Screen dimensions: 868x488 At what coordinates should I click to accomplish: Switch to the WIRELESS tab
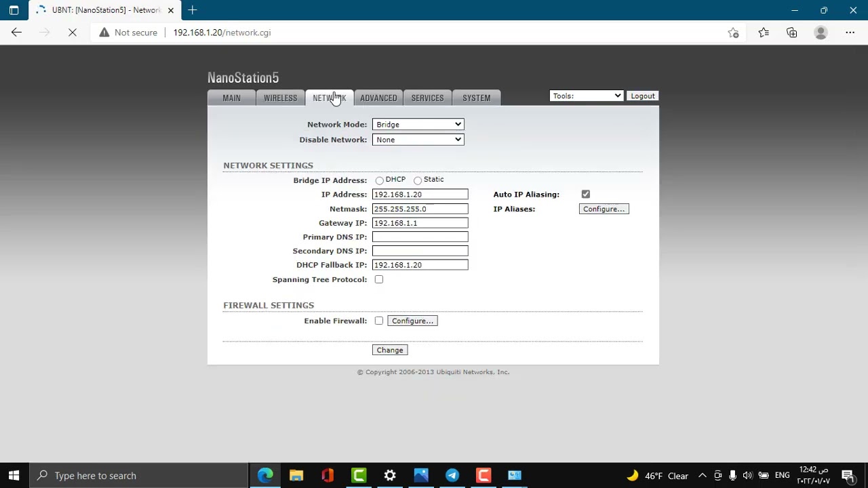pyautogui.click(x=280, y=98)
